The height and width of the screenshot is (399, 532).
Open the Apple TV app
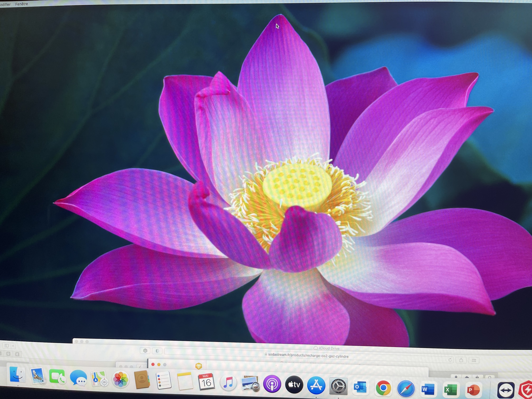(x=294, y=385)
